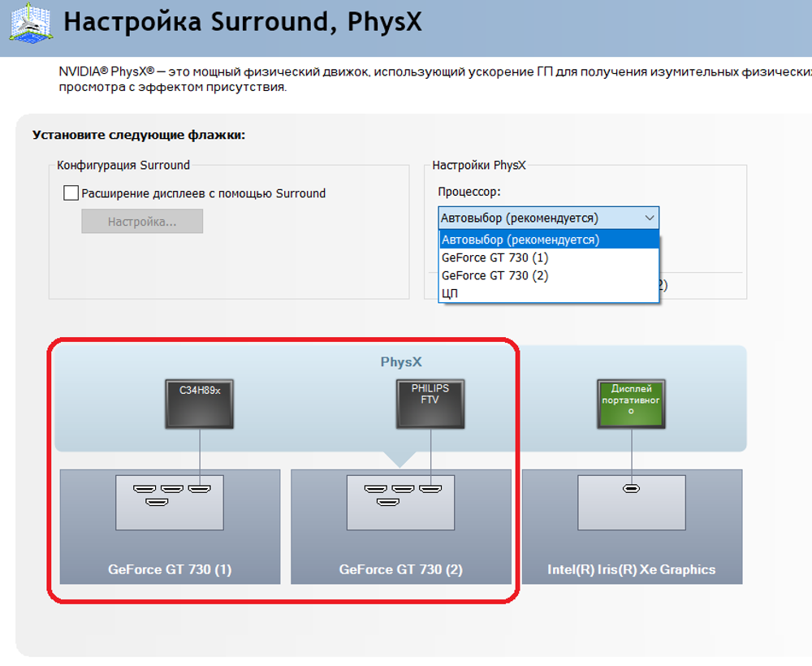The height and width of the screenshot is (666, 812).
Task: Select Автовыбор (рекомендуется) in list
Action: (548, 240)
